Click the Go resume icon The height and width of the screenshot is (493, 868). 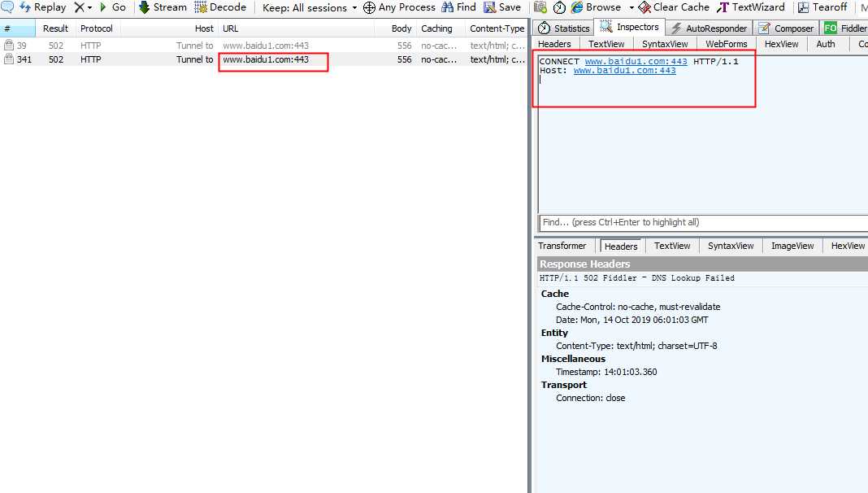pyautogui.click(x=103, y=7)
